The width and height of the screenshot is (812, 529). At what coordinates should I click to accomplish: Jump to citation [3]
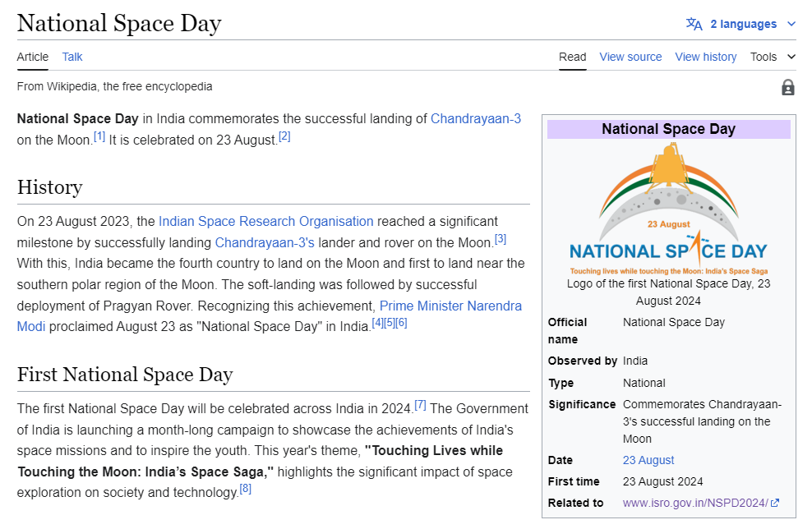click(x=501, y=239)
